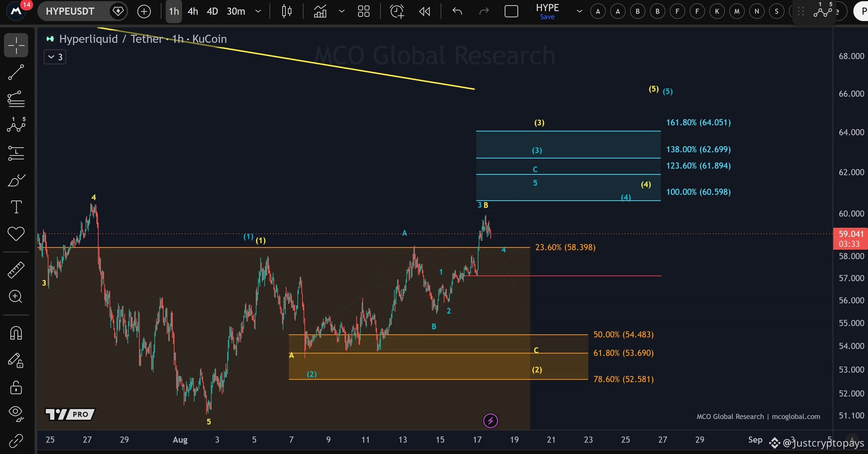The height and width of the screenshot is (454, 868).
Task: Open the heart favorites icons tool
Action: point(16,234)
